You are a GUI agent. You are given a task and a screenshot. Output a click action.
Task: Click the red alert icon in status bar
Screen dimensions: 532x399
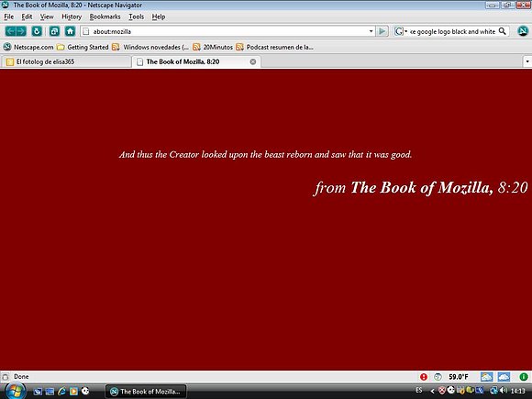[424, 377]
